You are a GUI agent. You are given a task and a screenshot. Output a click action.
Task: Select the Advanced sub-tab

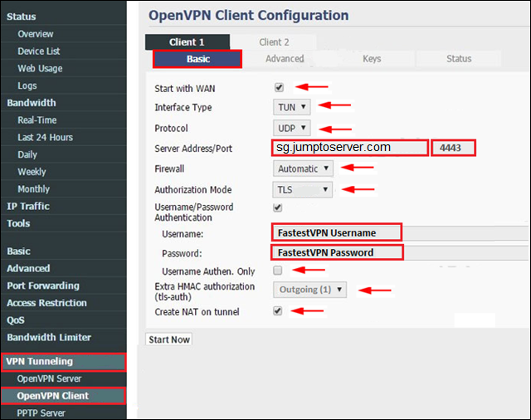pyautogui.click(x=285, y=59)
